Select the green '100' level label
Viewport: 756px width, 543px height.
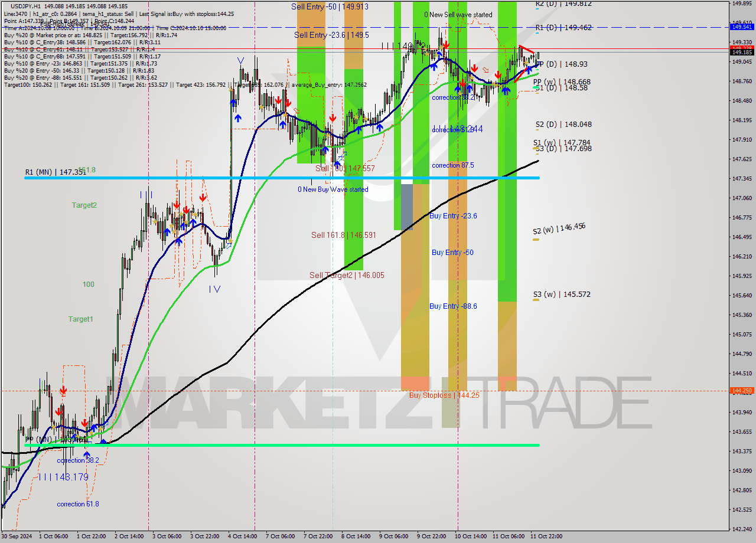coord(88,284)
